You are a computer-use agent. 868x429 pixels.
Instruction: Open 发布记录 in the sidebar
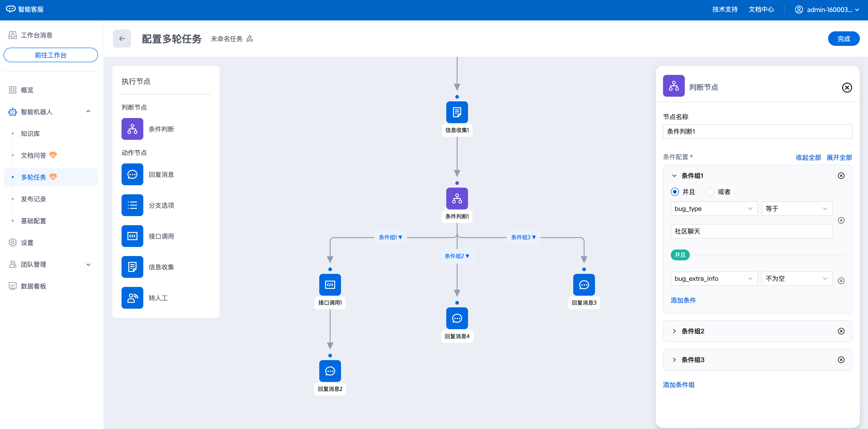(x=33, y=199)
